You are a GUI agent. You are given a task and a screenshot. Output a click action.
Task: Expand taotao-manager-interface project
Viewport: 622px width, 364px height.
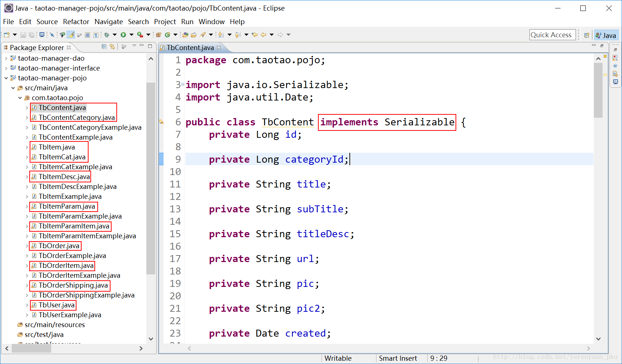click(6, 68)
